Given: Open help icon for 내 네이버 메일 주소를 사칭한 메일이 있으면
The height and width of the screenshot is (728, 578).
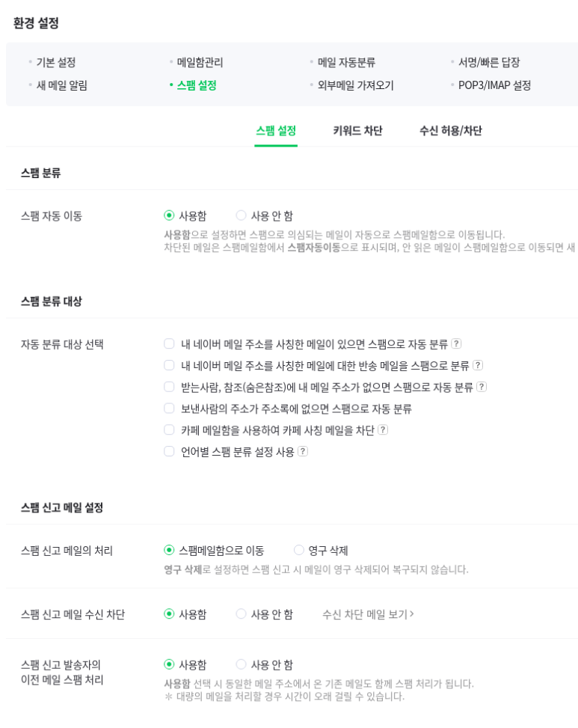Looking at the screenshot, I should (x=456, y=343).
